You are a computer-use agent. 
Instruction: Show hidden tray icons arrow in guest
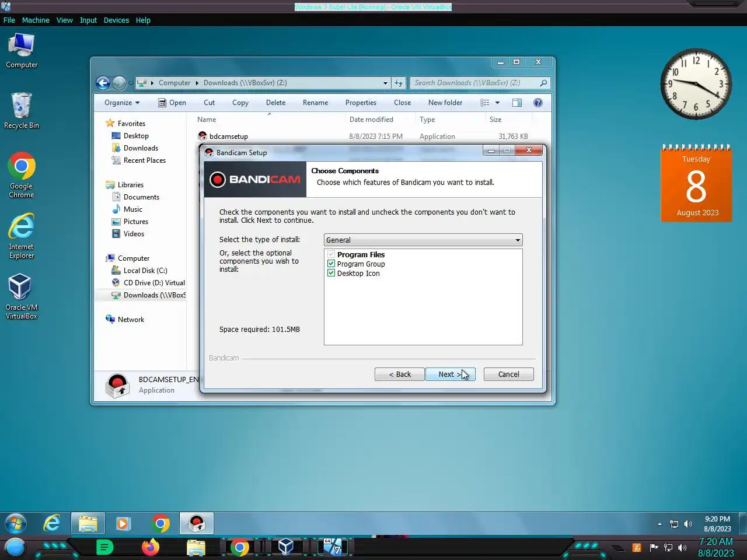[659, 524]
